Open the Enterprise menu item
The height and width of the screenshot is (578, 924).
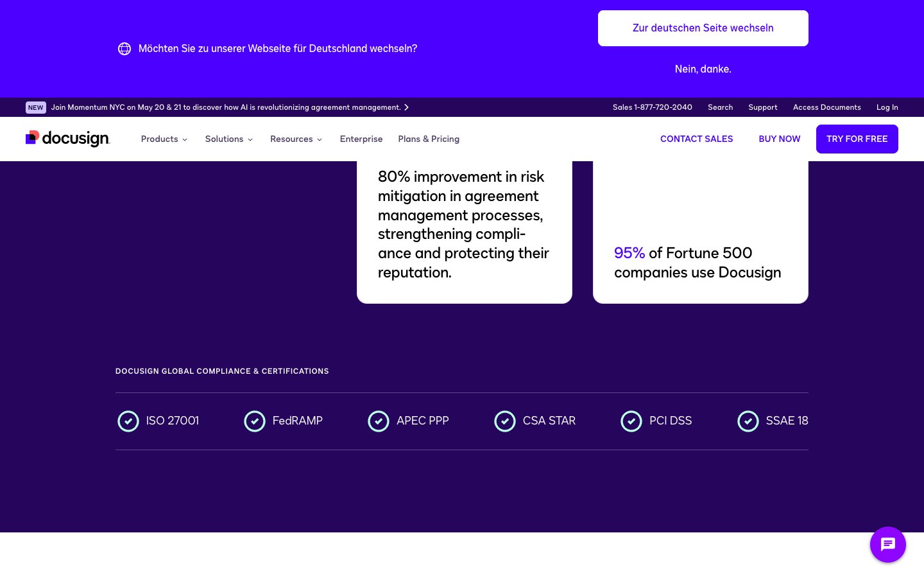(x=361, y=139)
